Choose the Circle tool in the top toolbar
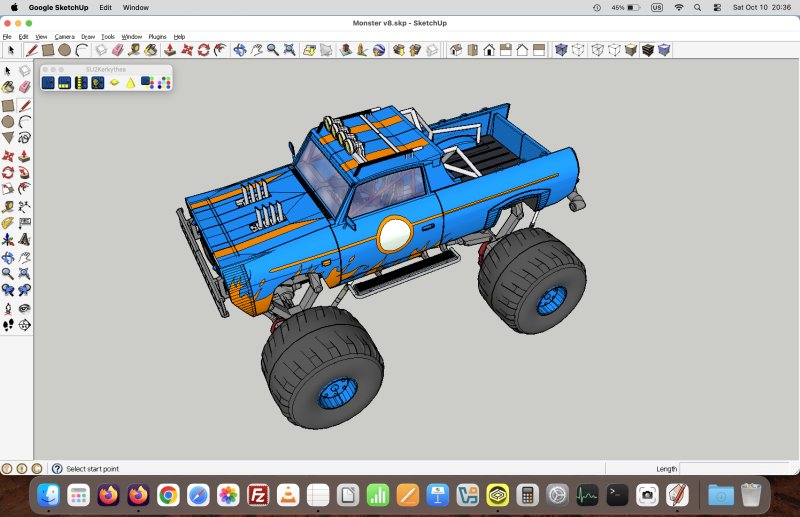Image resolution: width=800 pixels, height=517 pixels. pyautogui.click(x=64, y=50)
